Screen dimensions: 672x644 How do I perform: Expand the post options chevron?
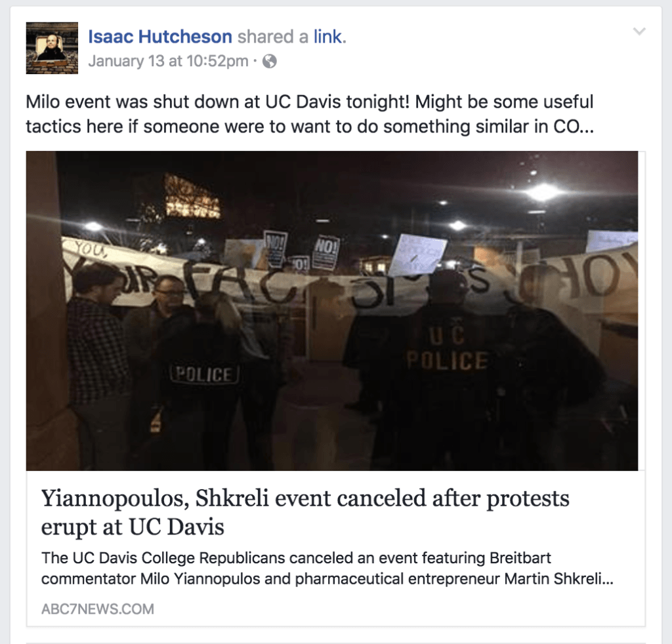point(639,31)
